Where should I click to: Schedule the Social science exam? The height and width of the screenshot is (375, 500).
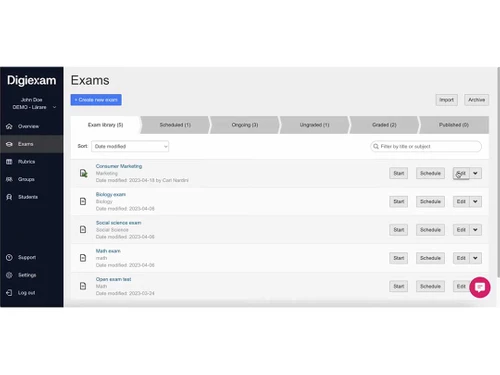click(430, 230)
